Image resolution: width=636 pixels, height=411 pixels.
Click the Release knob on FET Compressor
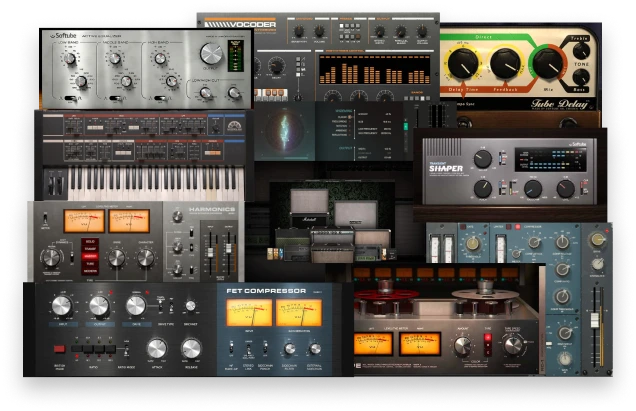(191, 347)
